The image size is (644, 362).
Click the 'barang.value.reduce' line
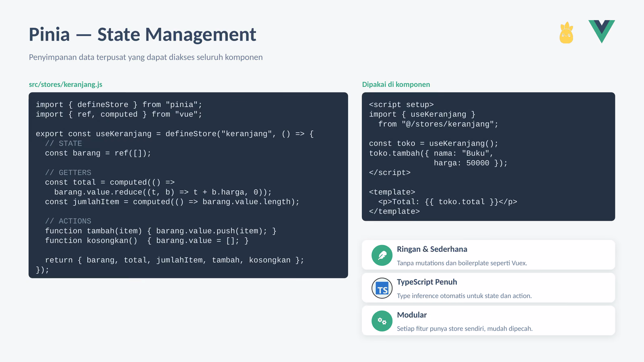(163, 192)
